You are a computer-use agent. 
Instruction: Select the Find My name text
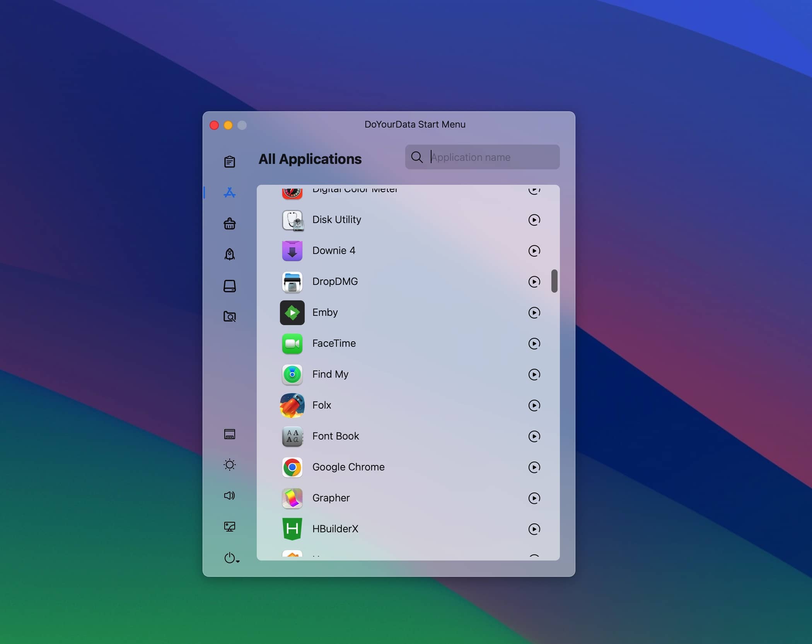click(331, 374)
